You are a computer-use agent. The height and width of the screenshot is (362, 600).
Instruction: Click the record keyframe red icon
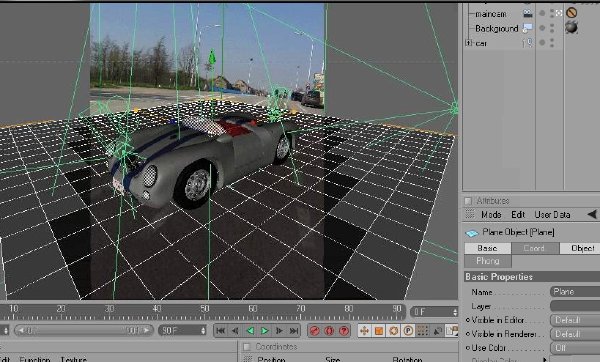tap(315, 331)
